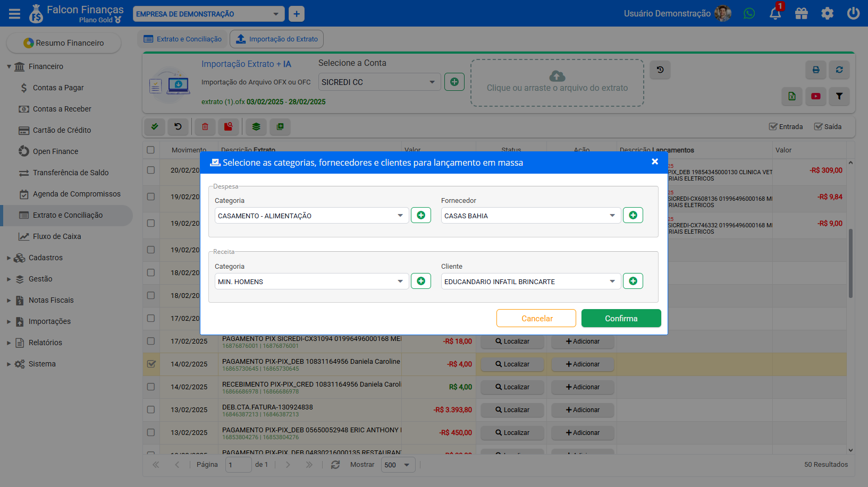Click Localizar for DEB.CTA.FATURA-130924838 row
The image size is (868, 487).
(512, 409)
